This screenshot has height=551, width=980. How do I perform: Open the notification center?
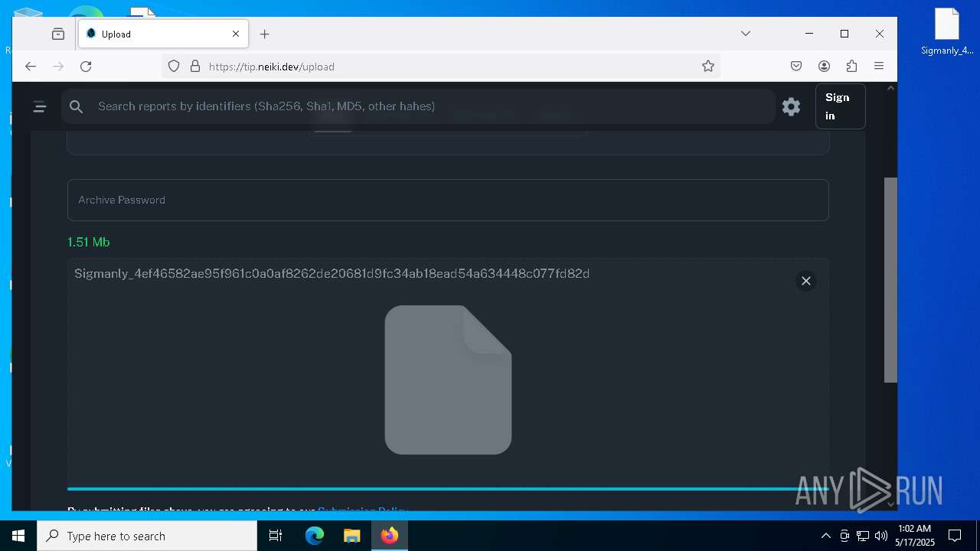coord(955,536)
